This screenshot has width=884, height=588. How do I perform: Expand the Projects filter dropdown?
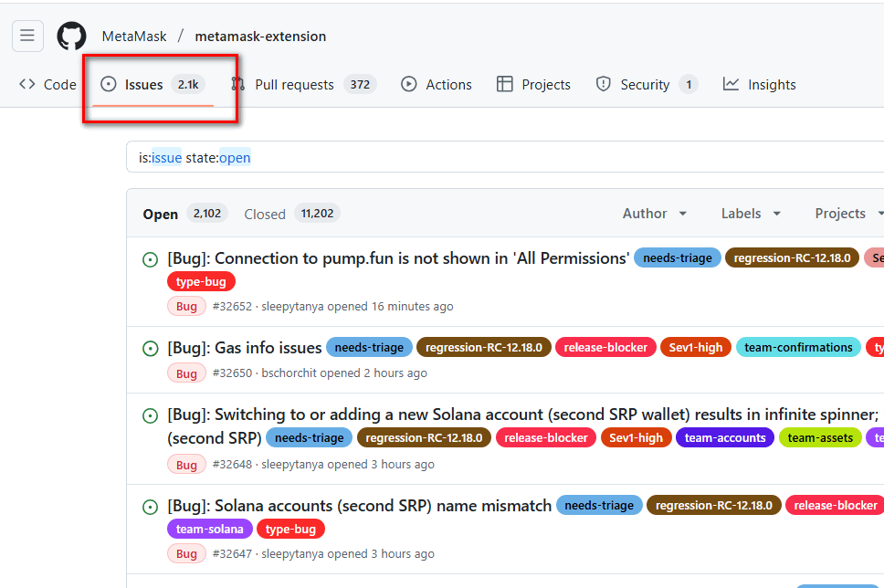point(848,214)
